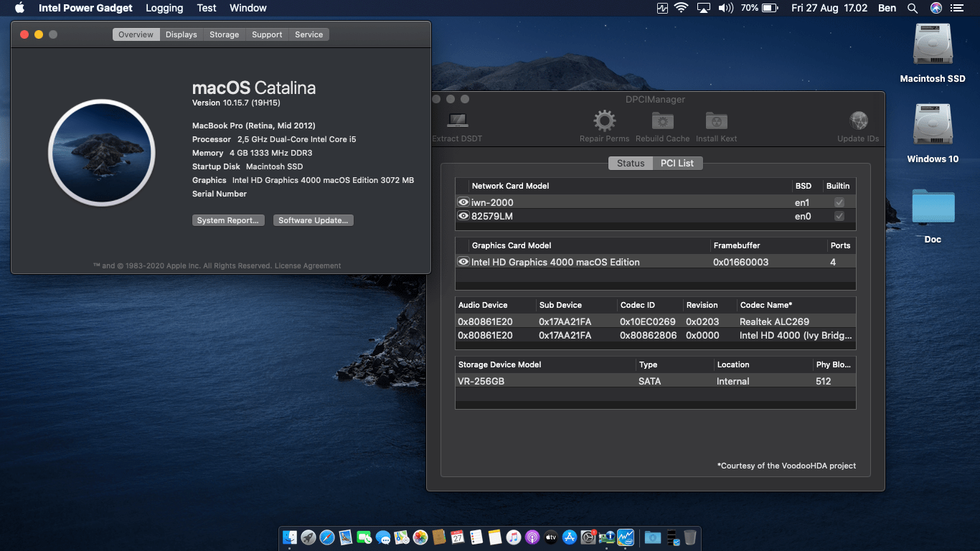Image resolution: width=980 pixels, height=551 pixels.
Task: Toggle Builtin checkbox for 82579LM row
Action: pos(839,216)
